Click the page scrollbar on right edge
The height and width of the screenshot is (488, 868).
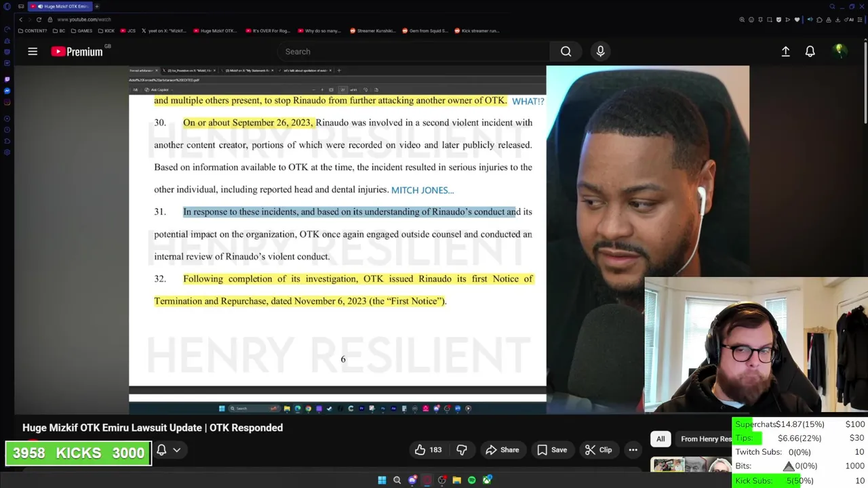tap(865, 81)
